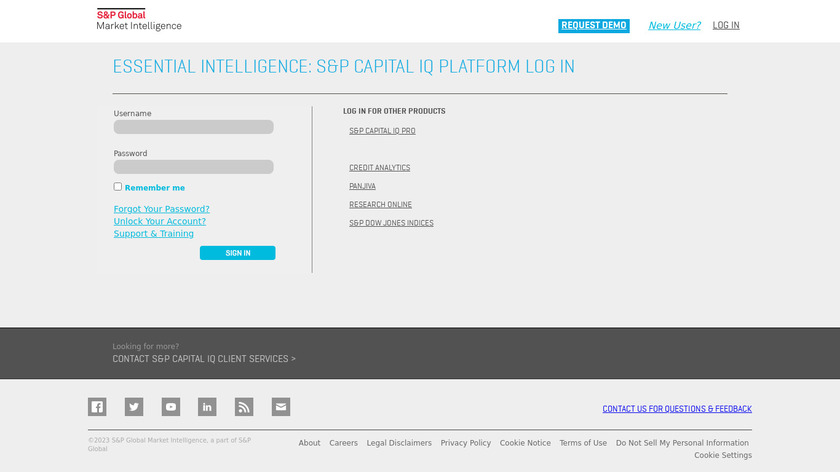Focus the Username input field

[x=193, y=127]
